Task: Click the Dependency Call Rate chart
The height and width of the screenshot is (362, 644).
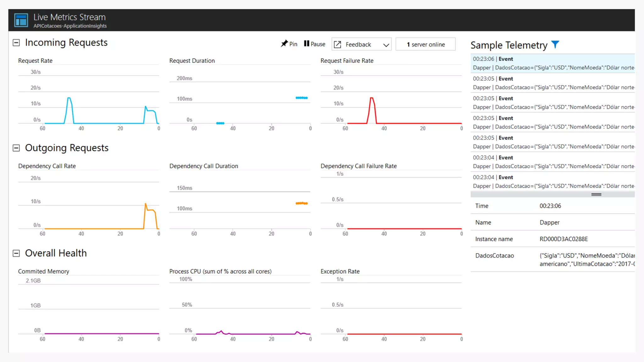Action: (x=89, y=204)
